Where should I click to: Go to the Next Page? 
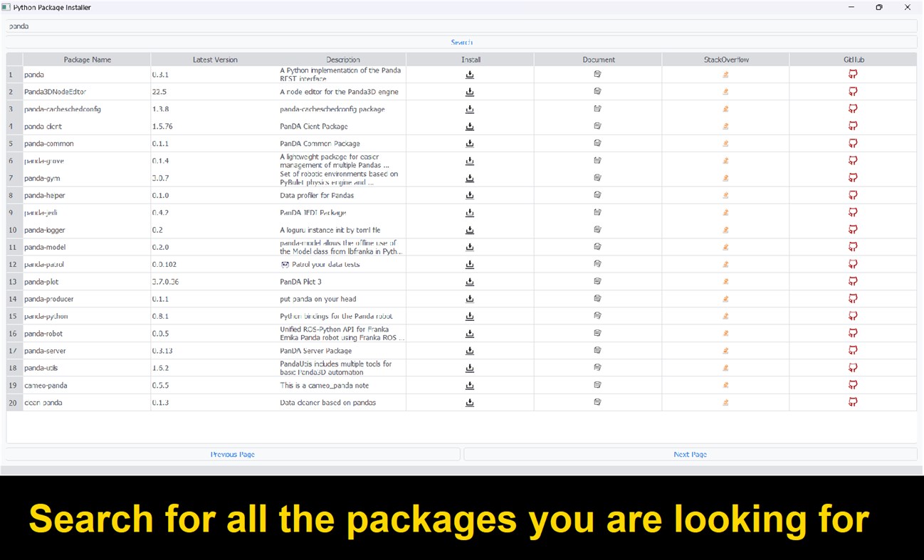(689, 453)
